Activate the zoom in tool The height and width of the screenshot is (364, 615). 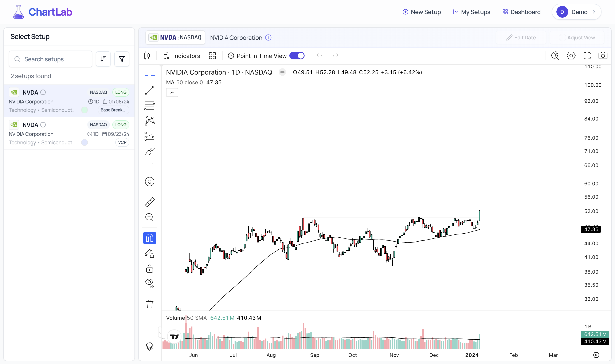tap(149, 217)
